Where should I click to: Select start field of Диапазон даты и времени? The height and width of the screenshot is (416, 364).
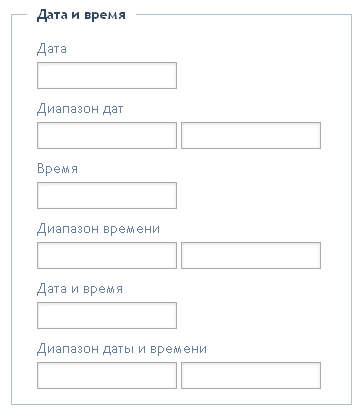coord(107,375)
